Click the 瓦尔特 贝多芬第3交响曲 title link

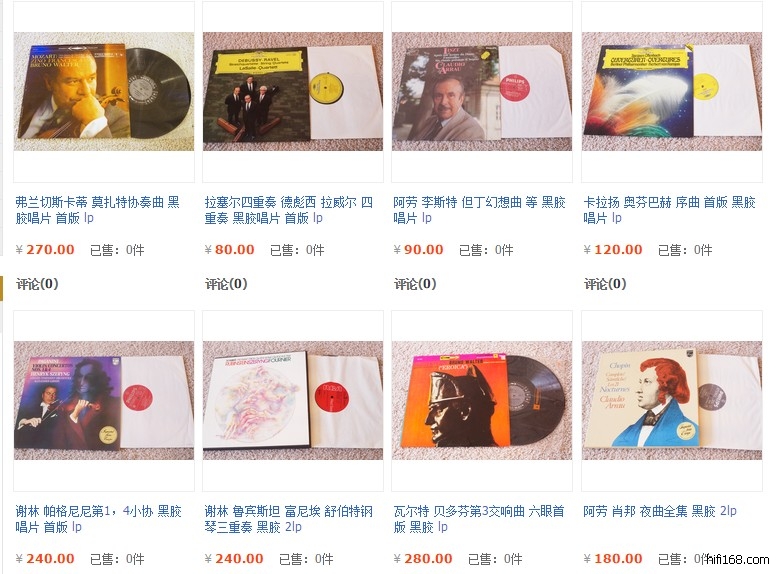pos(479,519)
